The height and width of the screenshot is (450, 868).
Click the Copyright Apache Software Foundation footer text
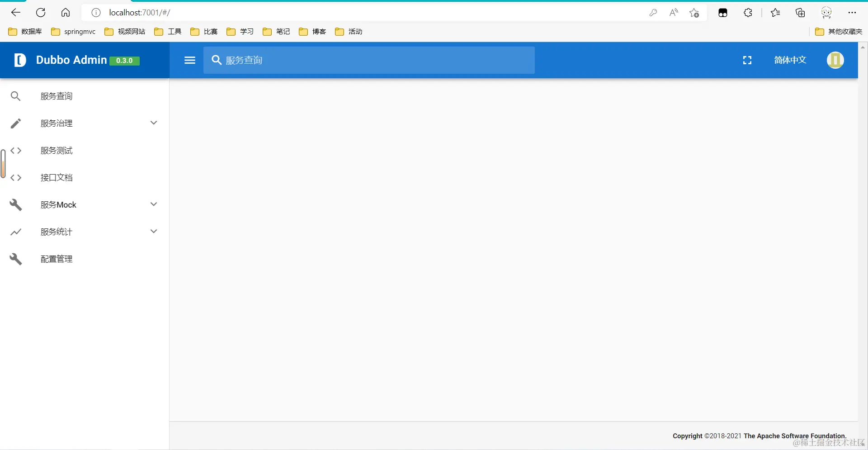[759, 436]
